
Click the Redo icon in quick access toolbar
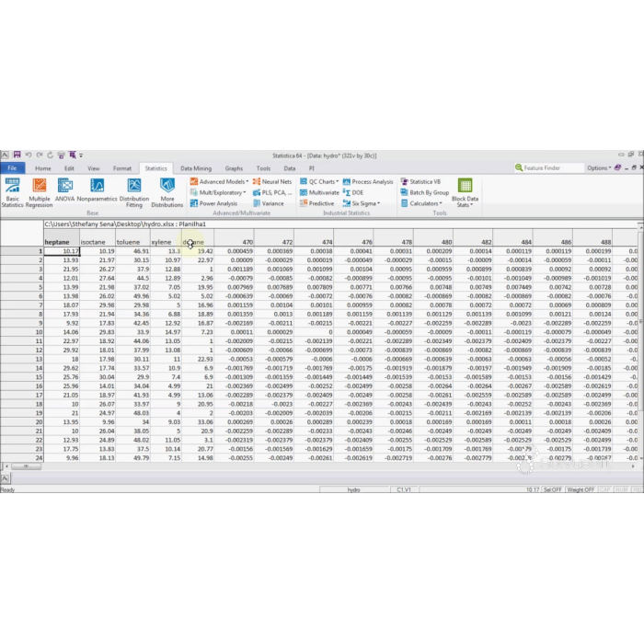(40, 155)
